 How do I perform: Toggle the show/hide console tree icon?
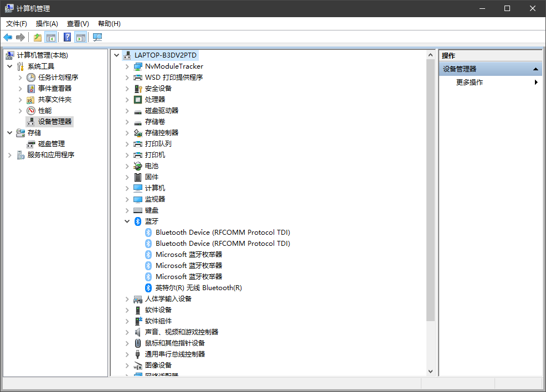click(x=51, y=37)
